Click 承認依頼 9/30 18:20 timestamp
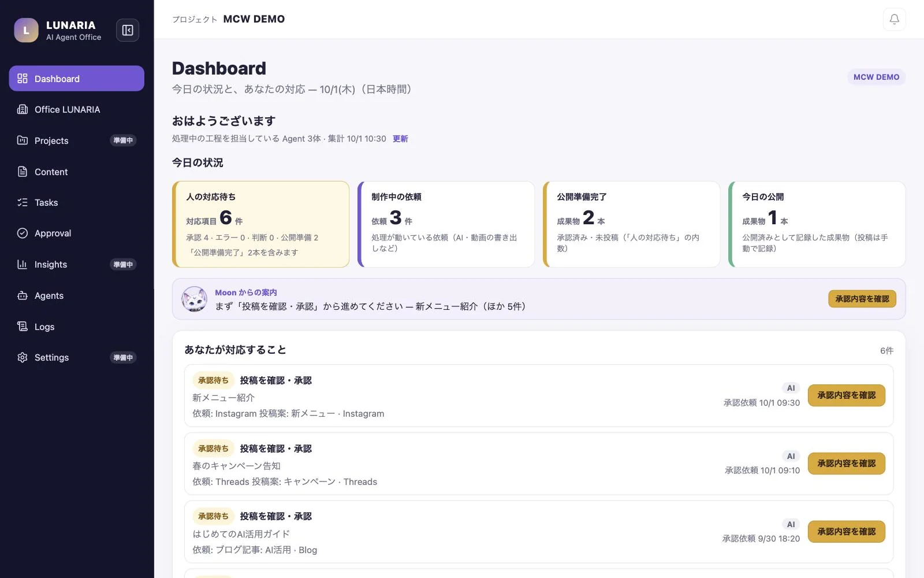924x578 pixels. (761, 539)
